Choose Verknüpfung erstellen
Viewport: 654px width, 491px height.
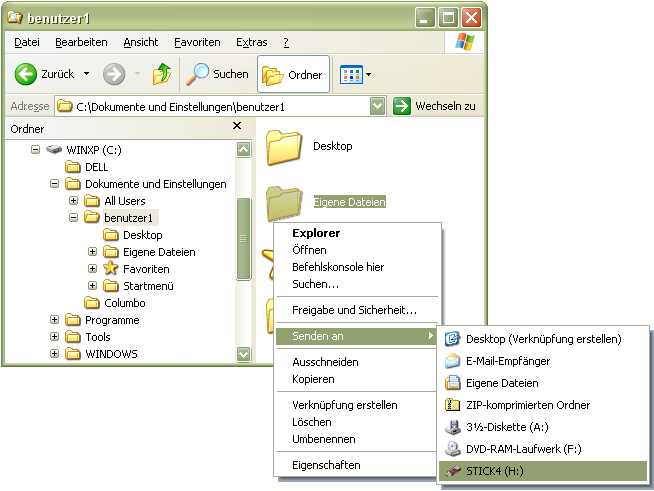click(x=357, y=405)
